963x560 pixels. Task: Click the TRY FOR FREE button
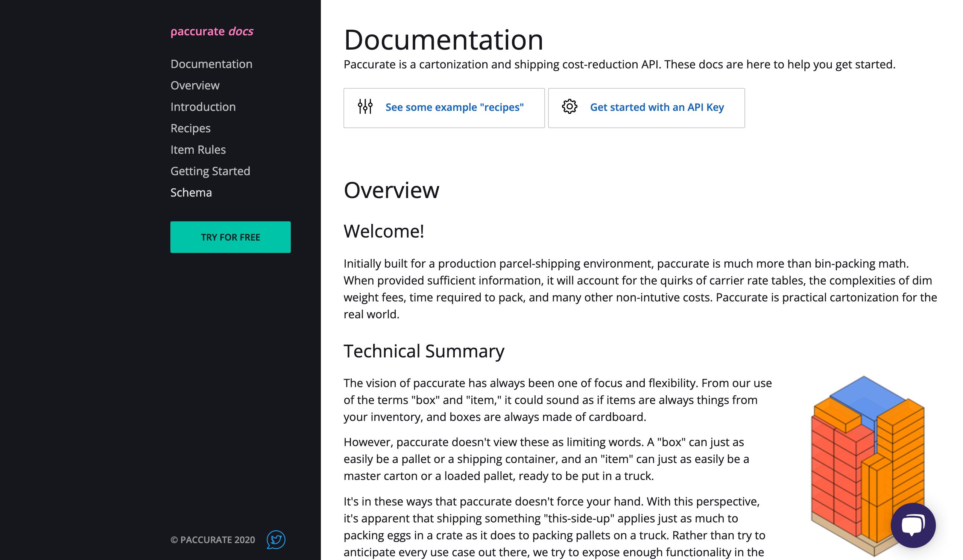(x=231, y=237)
